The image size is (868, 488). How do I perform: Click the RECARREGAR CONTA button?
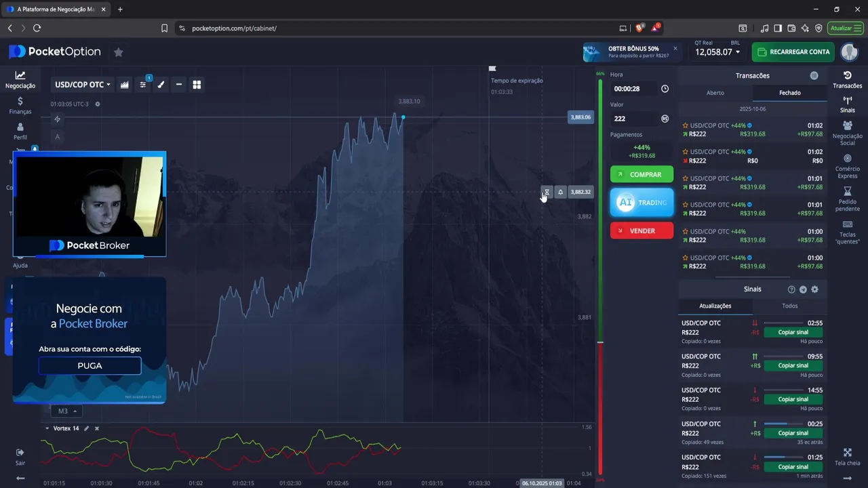point(794,52)
